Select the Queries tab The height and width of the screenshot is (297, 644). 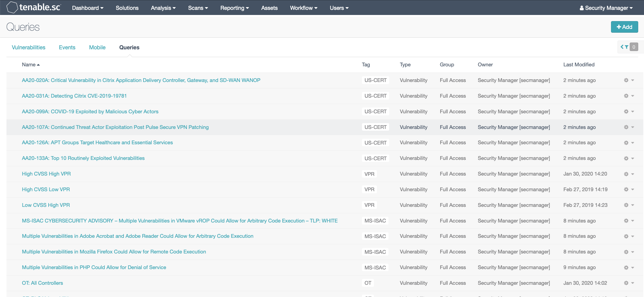point(129,47)
